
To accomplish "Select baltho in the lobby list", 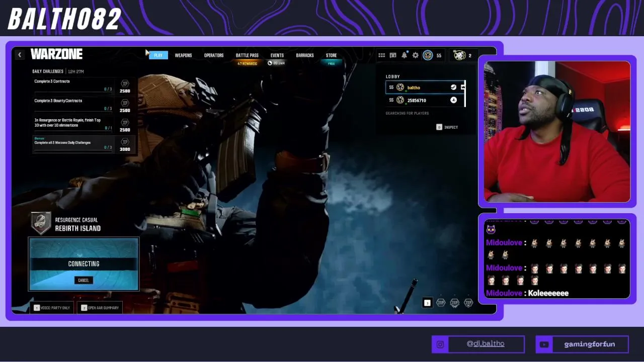I will (425, 87).
